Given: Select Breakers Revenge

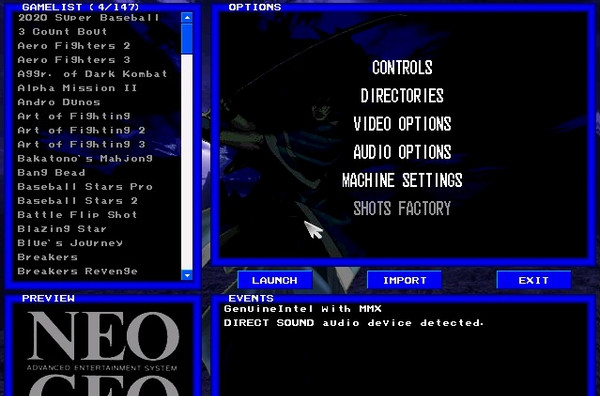Looking at the screenshot, I should (78, 271).
